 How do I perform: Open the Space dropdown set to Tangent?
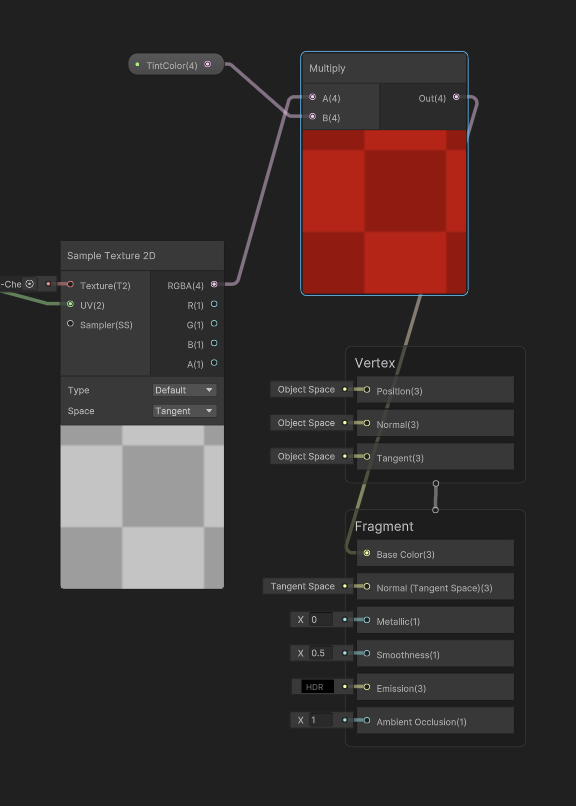[184, 411]
